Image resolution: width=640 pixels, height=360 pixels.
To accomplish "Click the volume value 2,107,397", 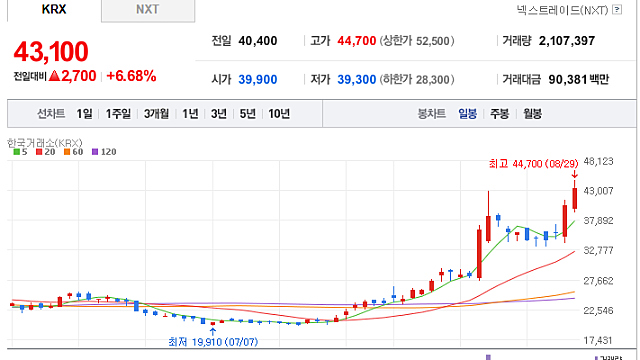I will click(x=567, y=41).
